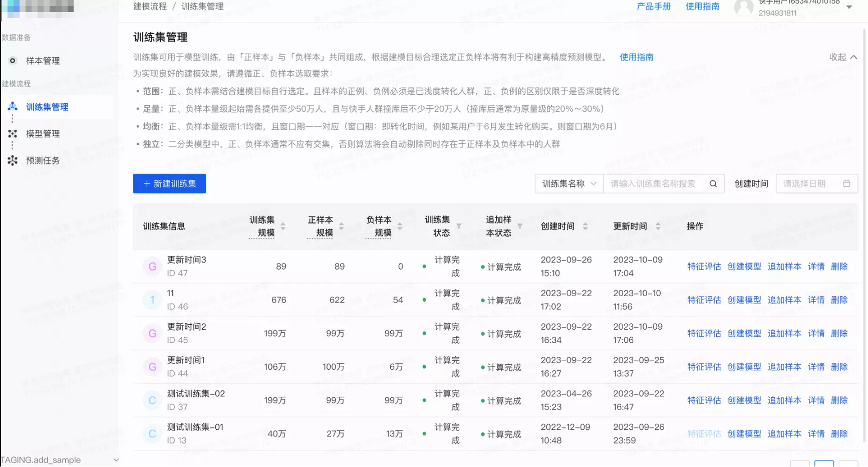Screen dimensions: 868x467
Task: Select 样本管理 in the sidebar
Action: tap(43, 60)
